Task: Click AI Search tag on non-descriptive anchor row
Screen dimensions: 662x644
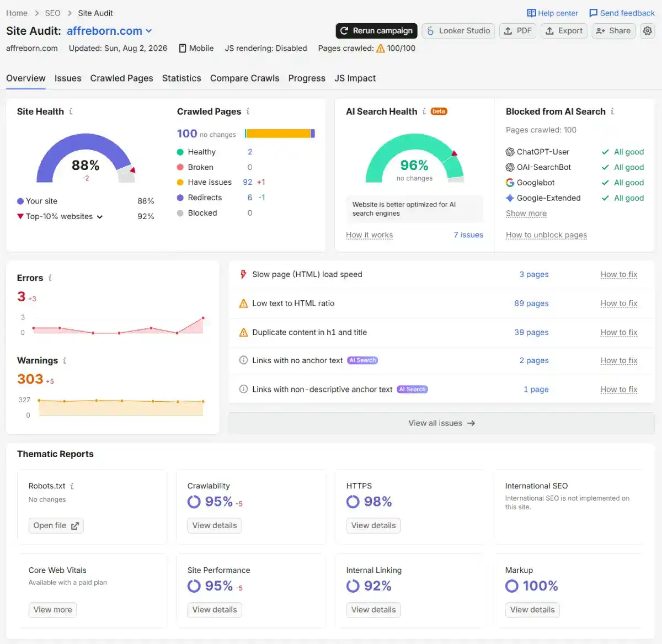Action: click(413, 389)
